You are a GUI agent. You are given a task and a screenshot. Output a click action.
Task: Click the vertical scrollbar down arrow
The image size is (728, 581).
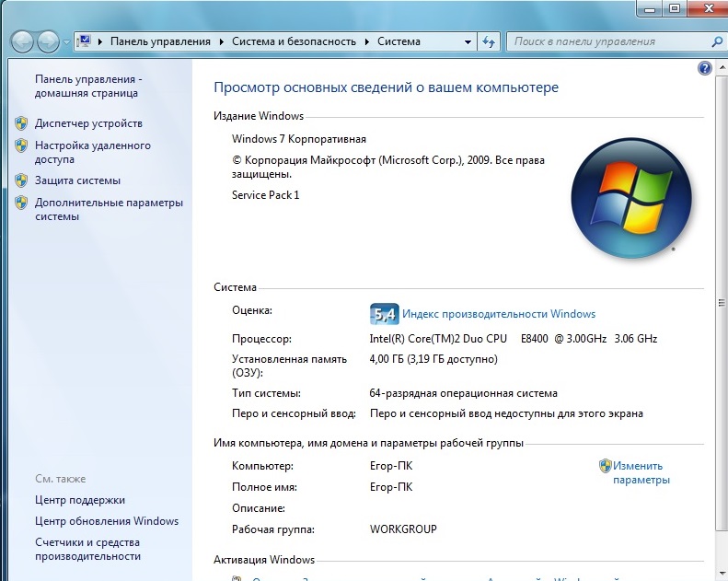[722, 574]
